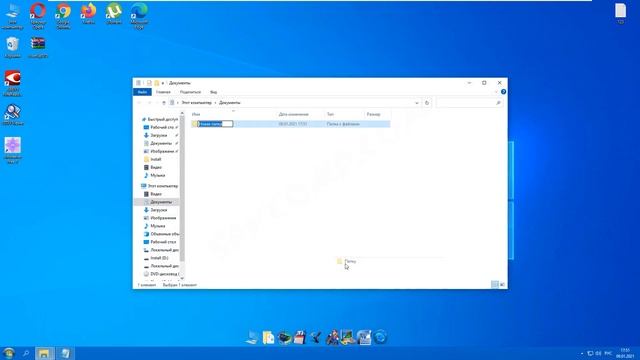640x360 pixels.
Task: Click the blue round icon in the dock
Action: [x=380, y=337]
